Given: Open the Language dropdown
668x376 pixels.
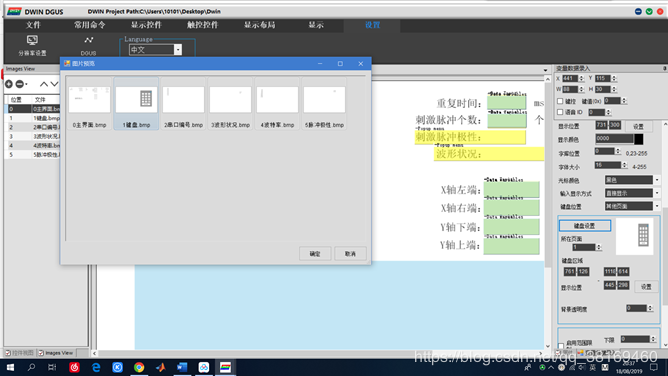Looking at the screenshot, I should pos(178,50).
